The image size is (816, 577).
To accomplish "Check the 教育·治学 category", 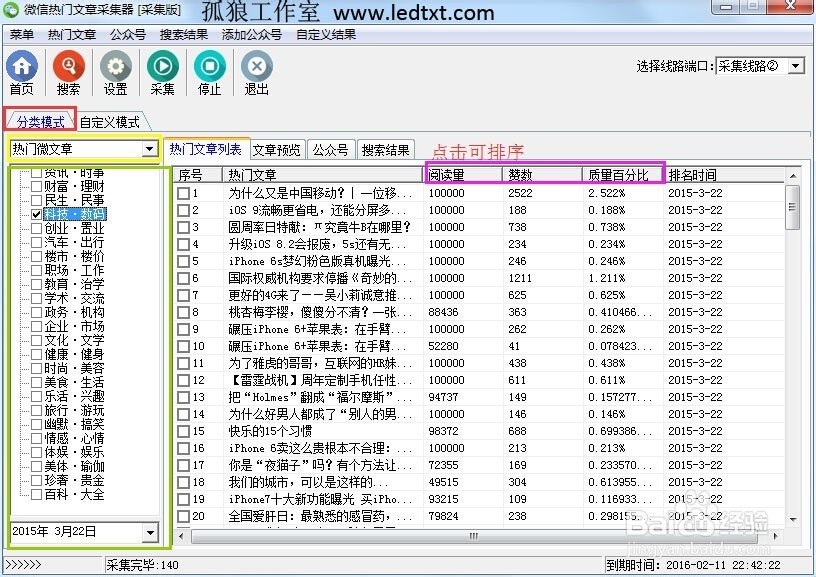I will (x=36, y=285).
